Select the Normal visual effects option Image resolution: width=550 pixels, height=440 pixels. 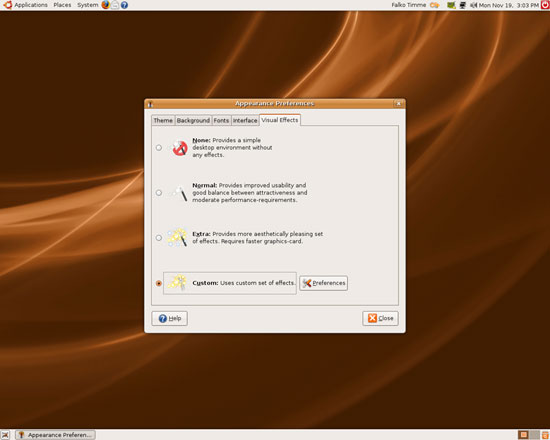(159, 193)
